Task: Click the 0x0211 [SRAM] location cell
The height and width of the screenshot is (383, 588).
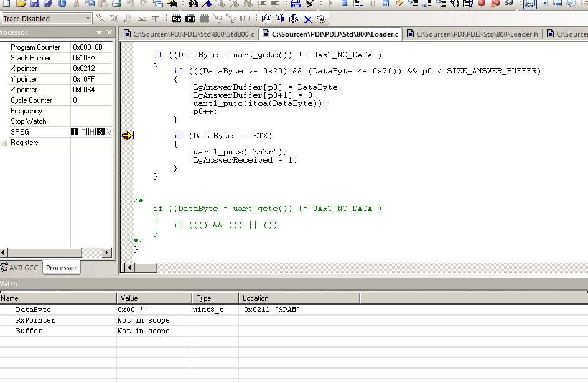Action: tap(272, 310)
